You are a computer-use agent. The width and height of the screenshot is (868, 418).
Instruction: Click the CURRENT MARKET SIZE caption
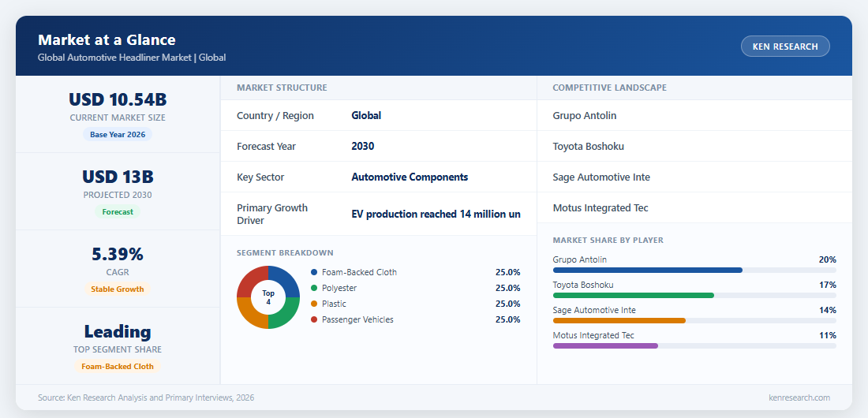[x=118, y=118]
